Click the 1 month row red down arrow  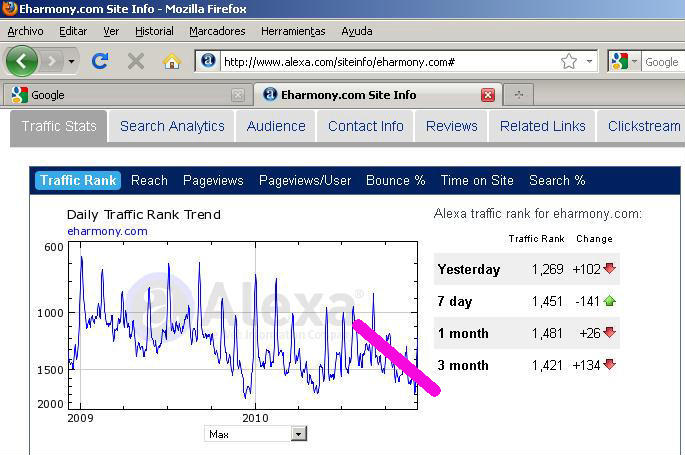(x=609, y=333)
